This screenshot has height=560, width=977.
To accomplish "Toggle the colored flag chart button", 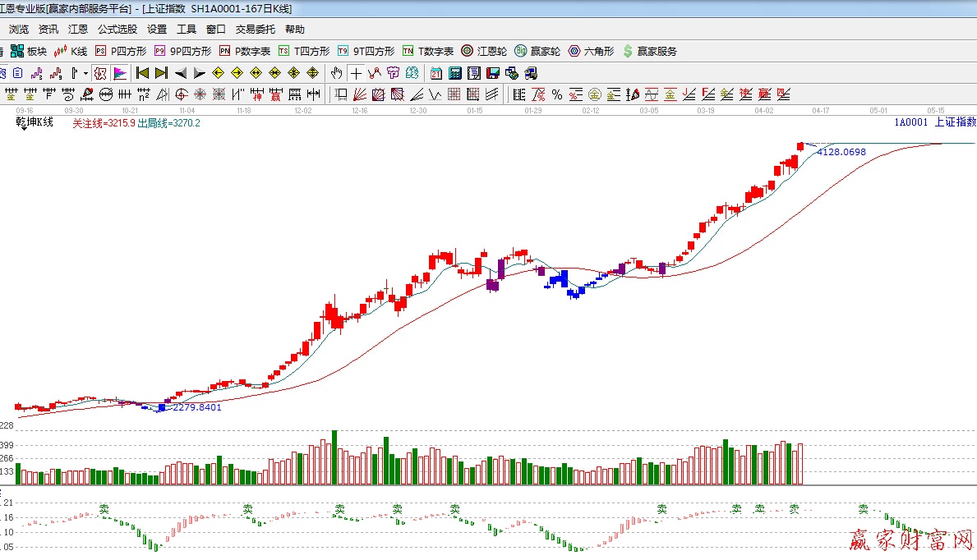I will click(120, 72).
